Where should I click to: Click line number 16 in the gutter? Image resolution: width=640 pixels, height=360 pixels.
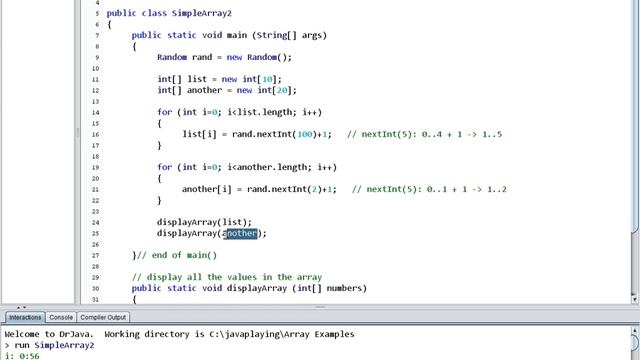pos(95,134)
